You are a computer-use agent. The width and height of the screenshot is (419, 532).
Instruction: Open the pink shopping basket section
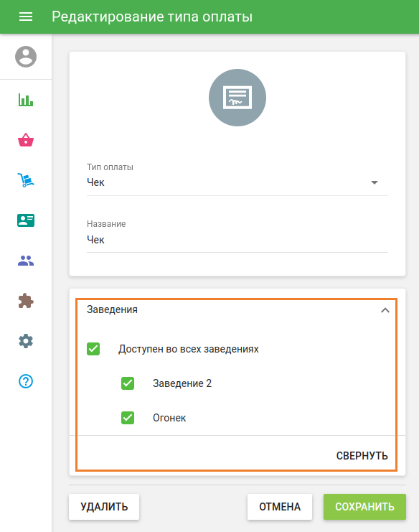click(26, 140)
